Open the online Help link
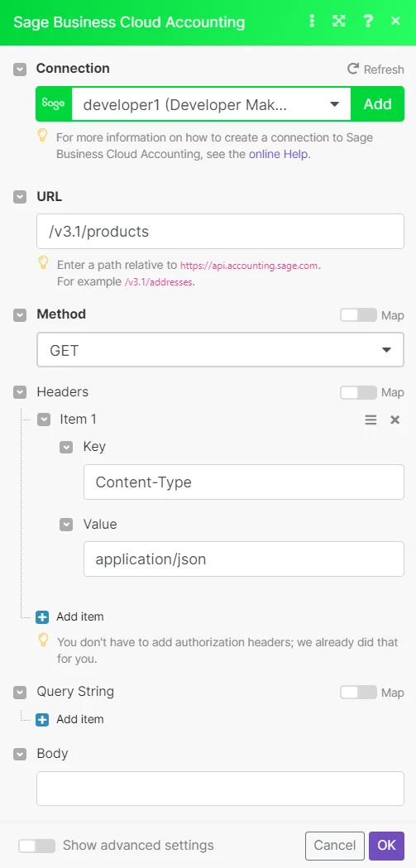Viewport: 416px width, 868px height. pos(278,155)
